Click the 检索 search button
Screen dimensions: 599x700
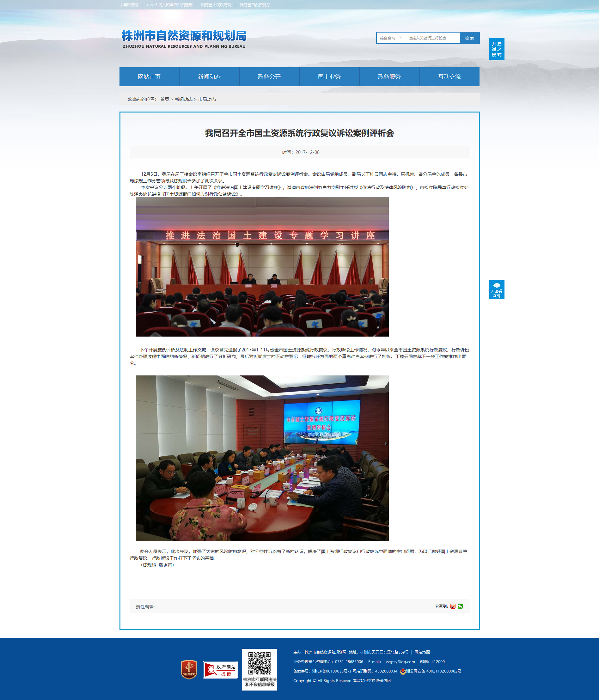coord(470,38)
